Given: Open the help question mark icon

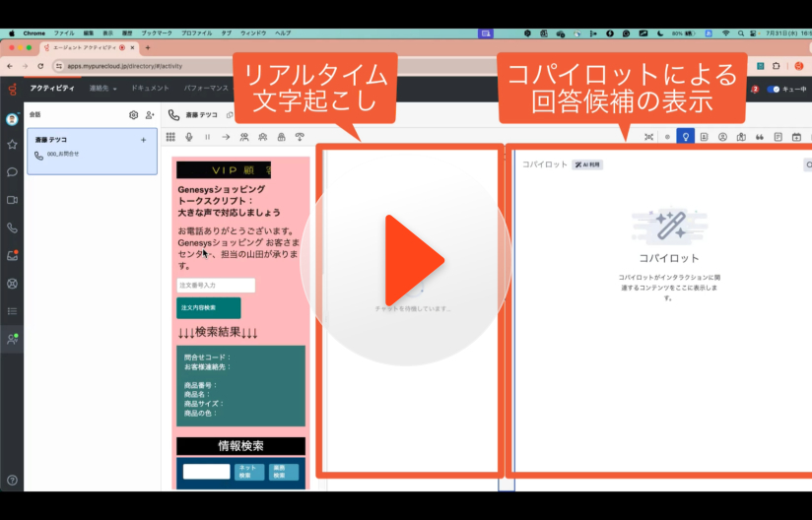Looking at the screenshot, I should (12, 480).
